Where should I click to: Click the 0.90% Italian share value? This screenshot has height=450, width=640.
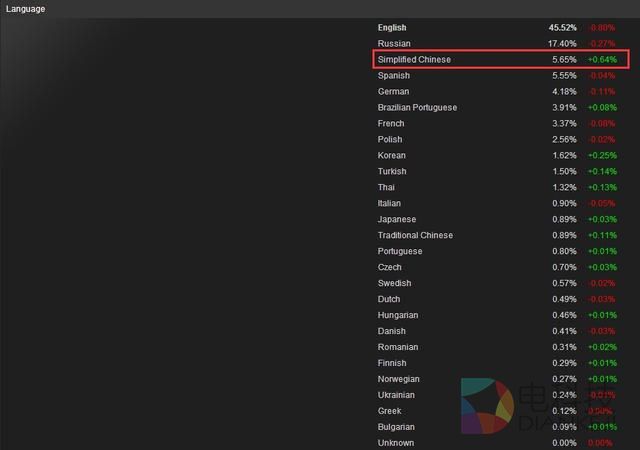564,203
